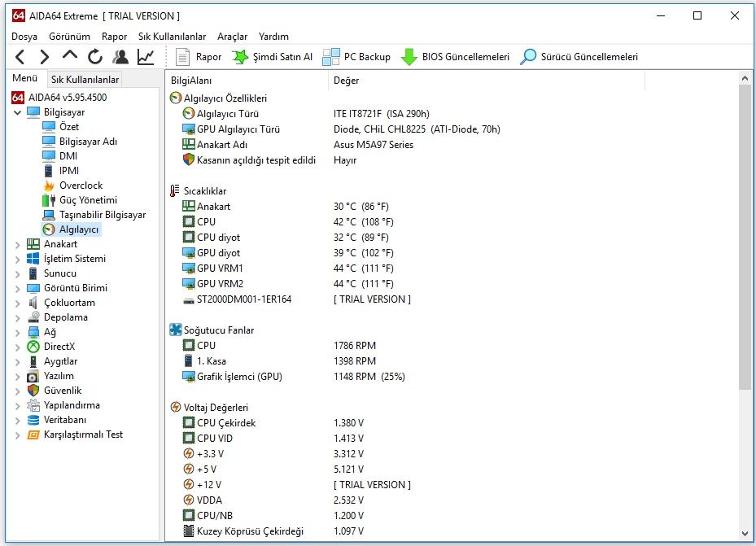Click the scrollbar down arrow

pos(745,534)
